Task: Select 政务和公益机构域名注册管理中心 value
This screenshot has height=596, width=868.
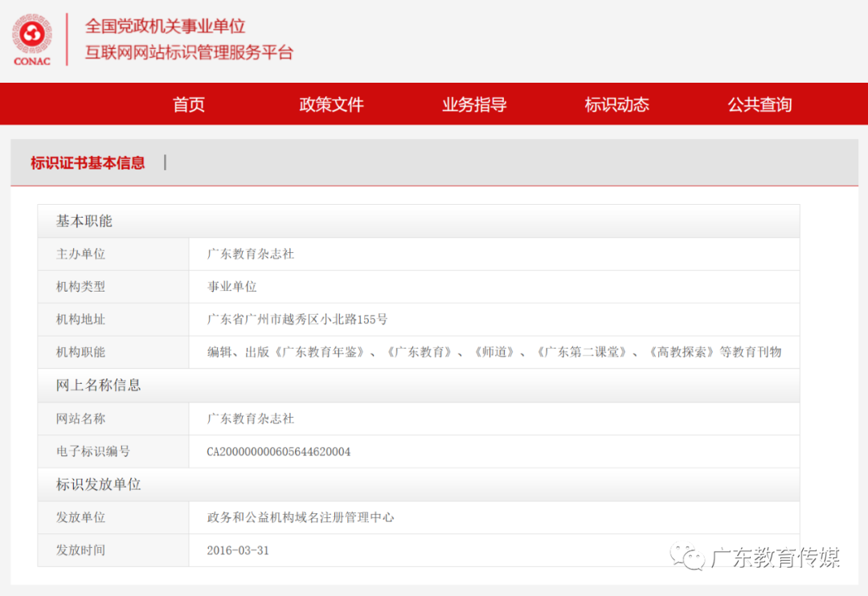Action: 301,517
